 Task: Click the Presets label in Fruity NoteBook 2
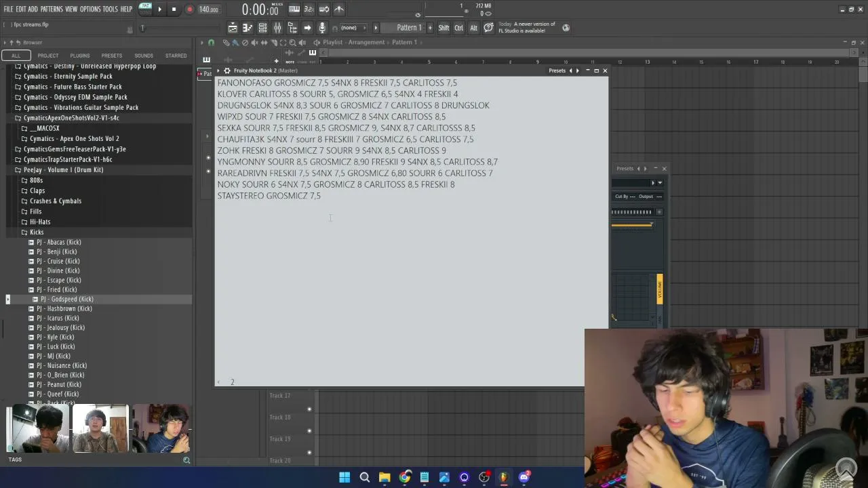point(557,70)
